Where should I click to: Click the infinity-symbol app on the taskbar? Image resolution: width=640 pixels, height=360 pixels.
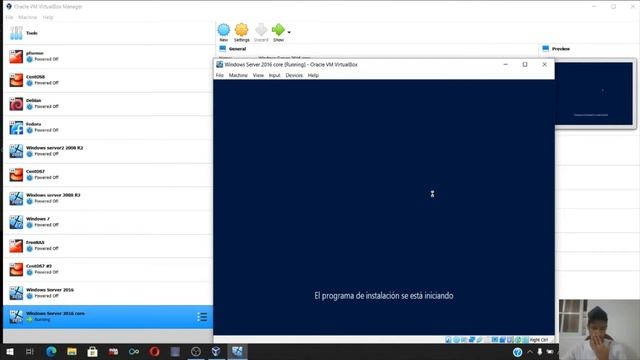[x=134, y=351]
